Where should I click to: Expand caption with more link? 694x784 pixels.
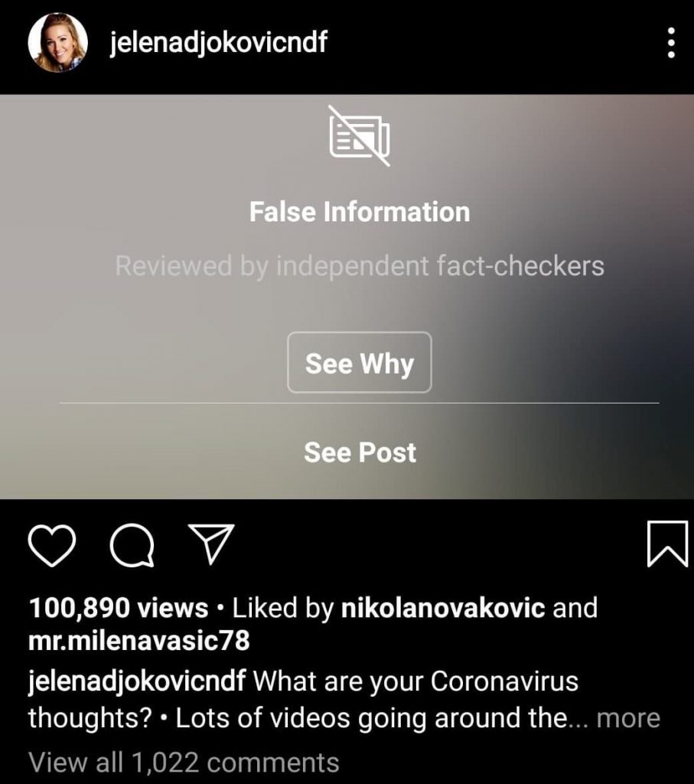[x=628, y=718]
